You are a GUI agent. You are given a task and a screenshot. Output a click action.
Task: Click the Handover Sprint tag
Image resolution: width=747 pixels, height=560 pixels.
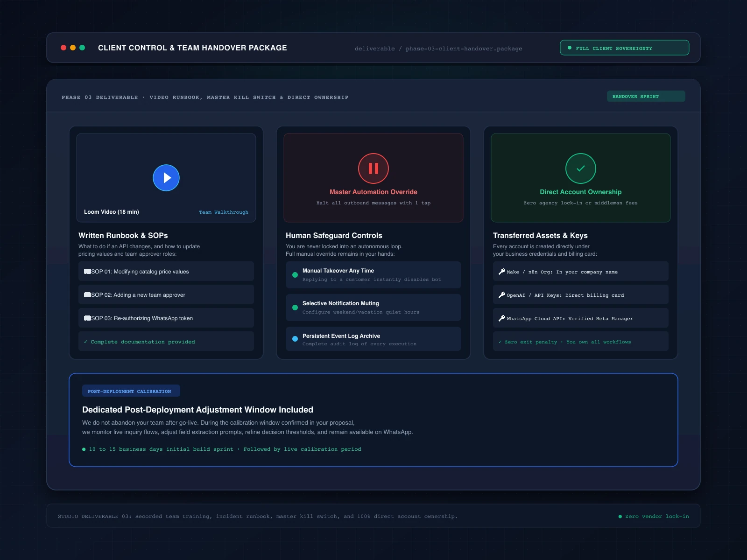tap(646, 96)
